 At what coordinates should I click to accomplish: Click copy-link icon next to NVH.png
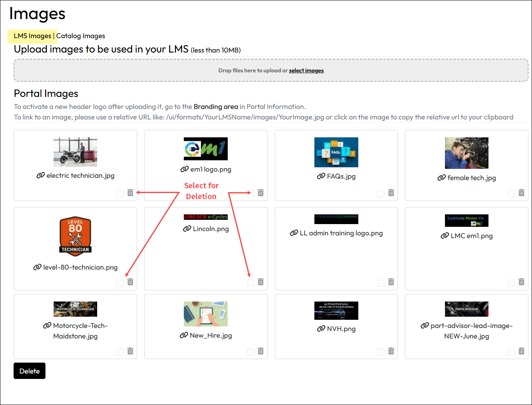tap(321, 329)
